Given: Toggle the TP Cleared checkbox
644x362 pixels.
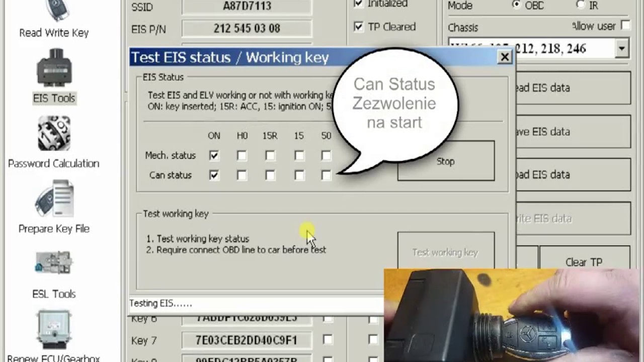Looking at the screenshot, I should (358, 27).
